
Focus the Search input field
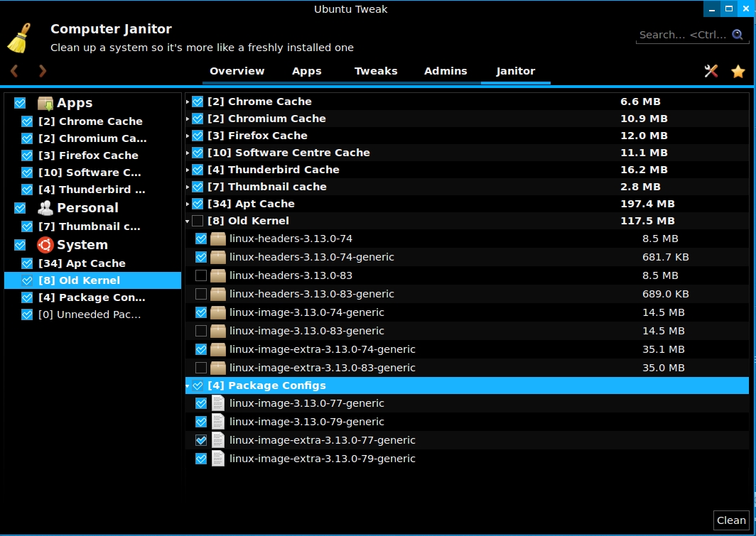pyautogui.click(x=682, y=35)
